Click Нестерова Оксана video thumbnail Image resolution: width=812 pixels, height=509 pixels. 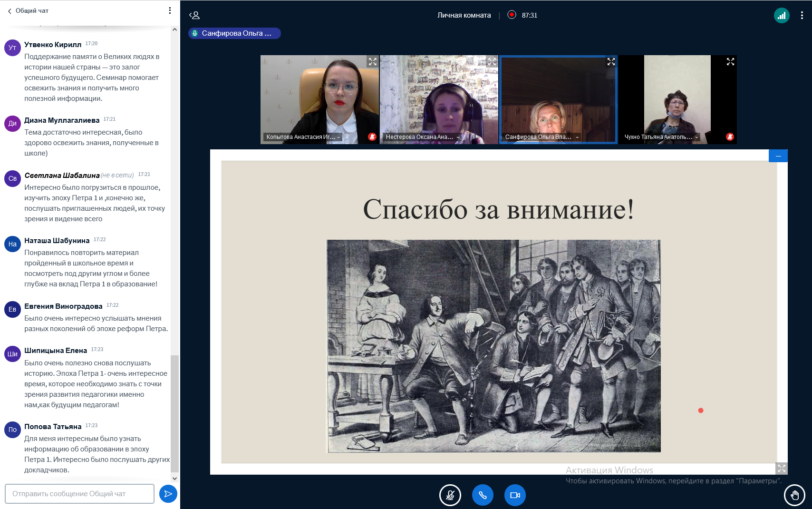point(439,99)
